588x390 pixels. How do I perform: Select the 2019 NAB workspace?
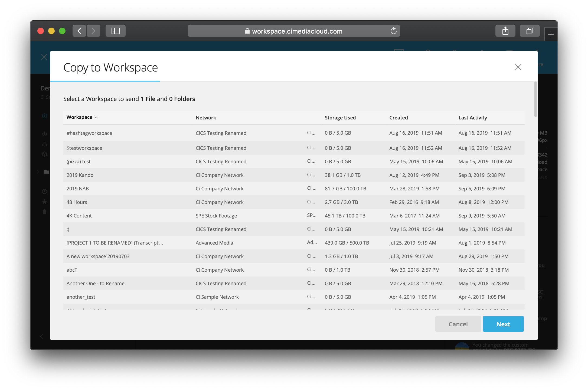click(x=294, y=188)
